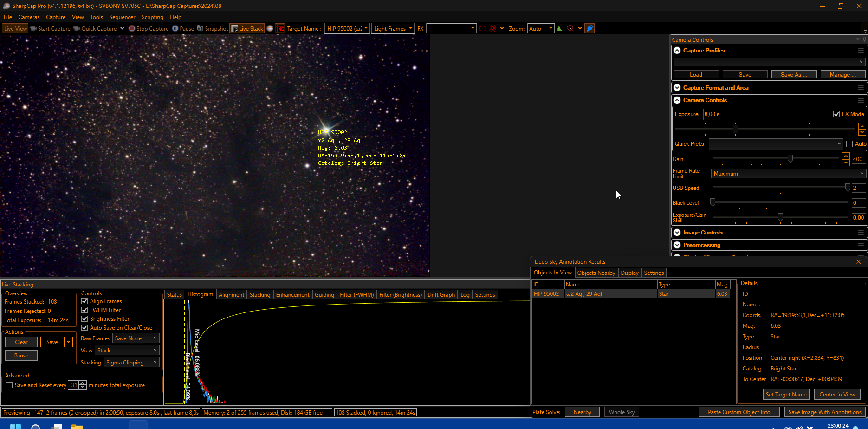Image resolution: width=868 pixels, height=429 pixels.
Task: Close the Deep Sky Annotation Results window
Action: (x=859, y=262)
